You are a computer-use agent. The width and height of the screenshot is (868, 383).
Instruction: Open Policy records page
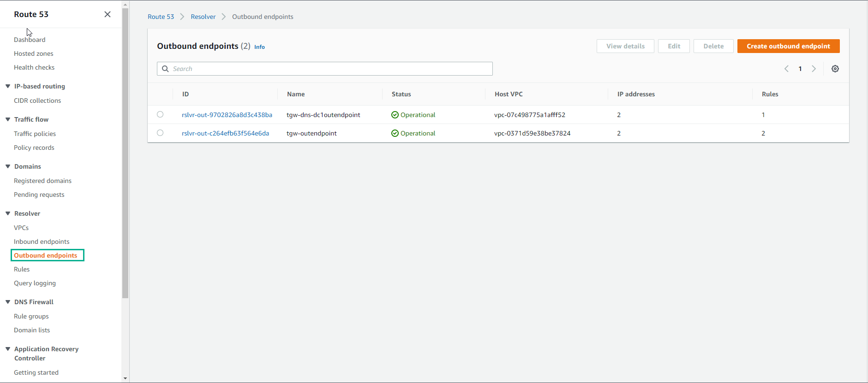pos(34,147)
